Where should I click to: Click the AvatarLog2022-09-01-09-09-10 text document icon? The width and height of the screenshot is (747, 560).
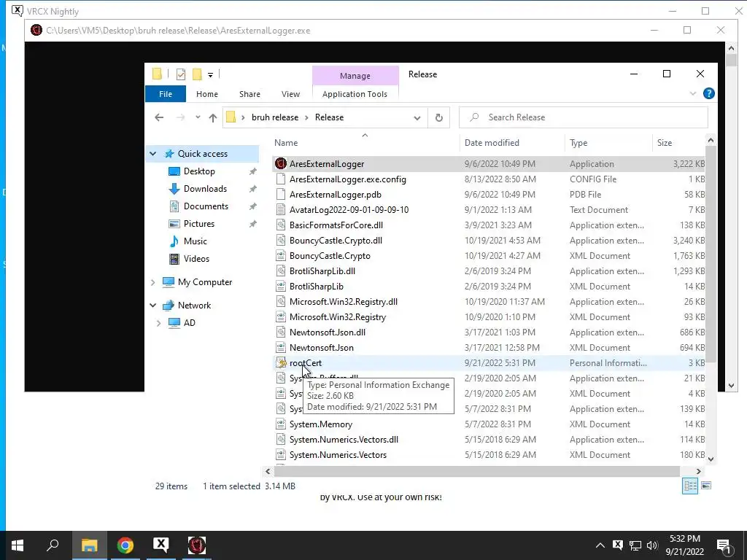[281, 209]
